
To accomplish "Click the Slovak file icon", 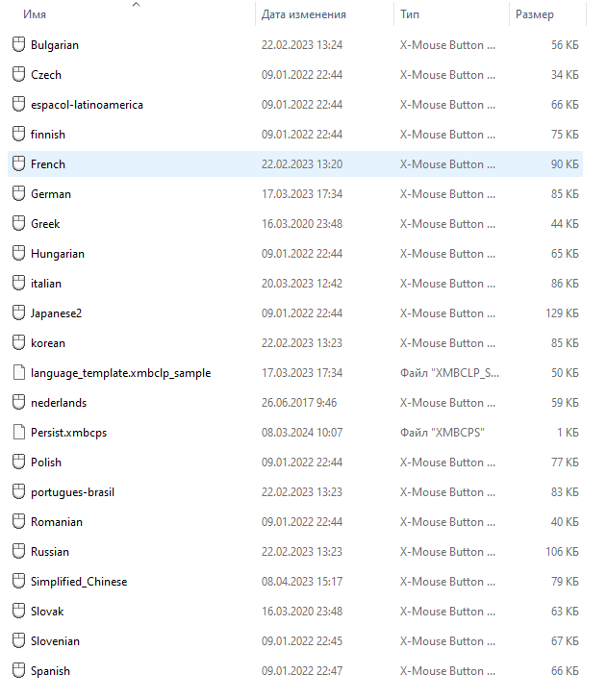I will [18, 612].
